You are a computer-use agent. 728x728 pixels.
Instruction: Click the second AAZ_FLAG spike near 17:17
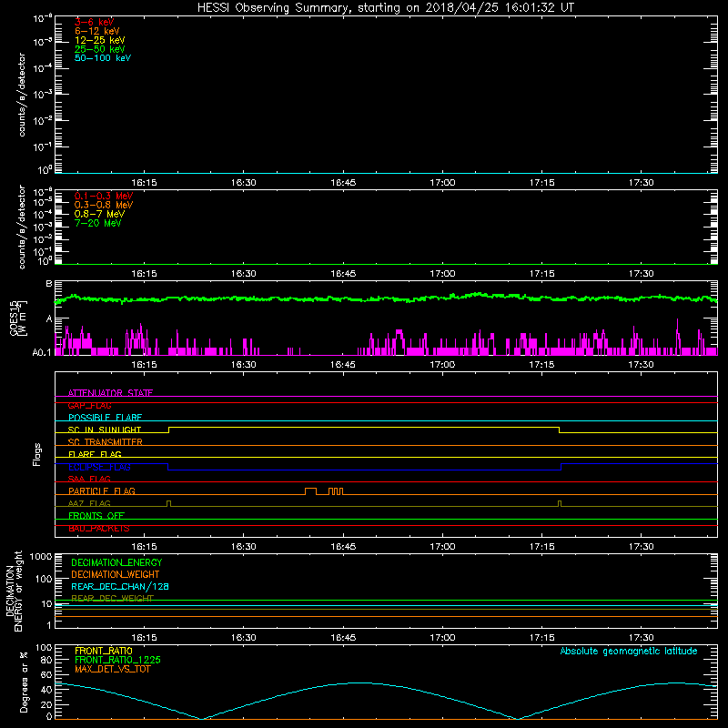pyautogui.click(x=560, y=504)
